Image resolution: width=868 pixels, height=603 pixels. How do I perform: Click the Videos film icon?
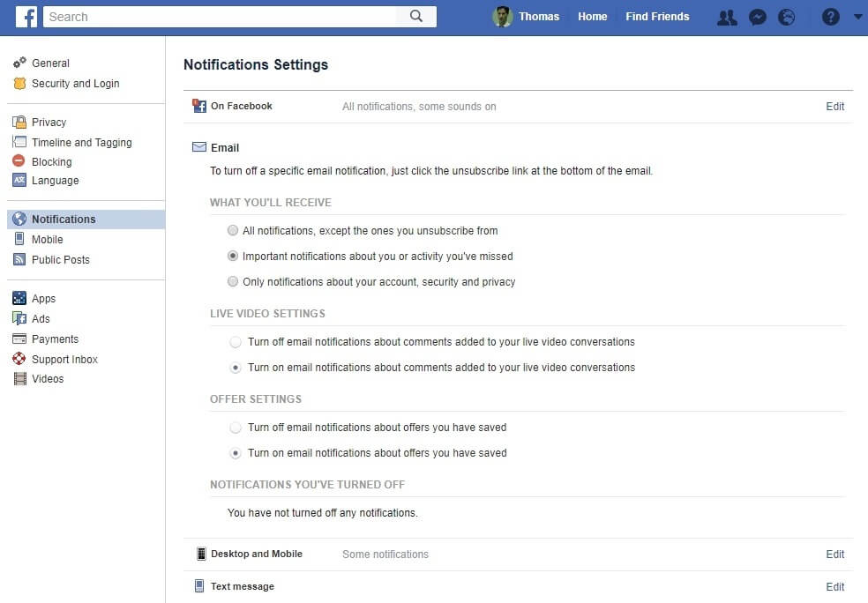point(20,378)
